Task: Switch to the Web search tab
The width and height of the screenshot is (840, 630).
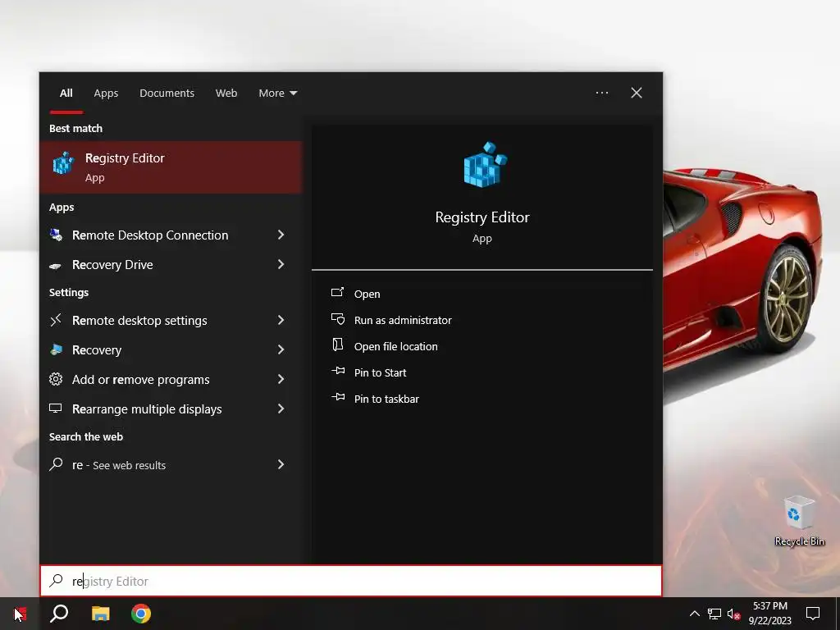Action: (226, 94)
